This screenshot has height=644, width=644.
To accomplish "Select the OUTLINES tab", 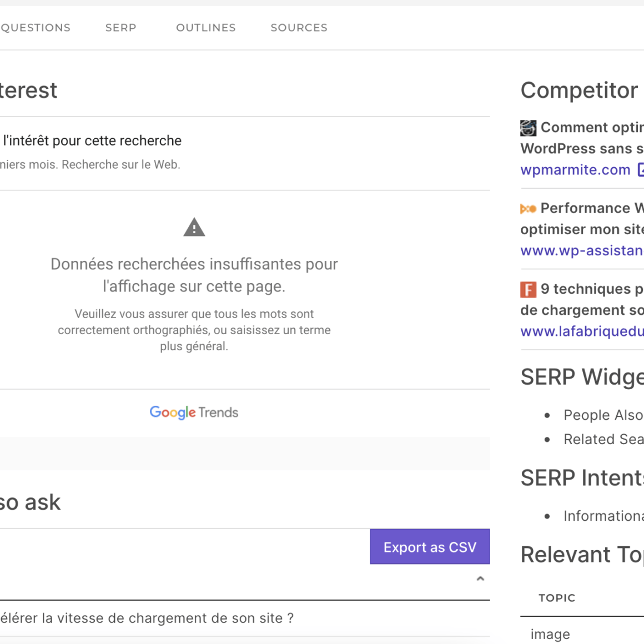I will click(205, 28).
